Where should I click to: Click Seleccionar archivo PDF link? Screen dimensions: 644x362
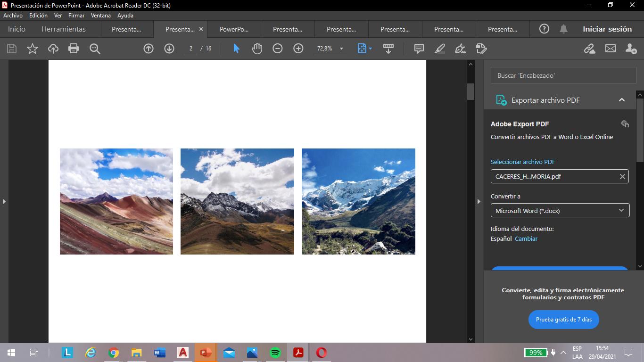tap(523, 162)
